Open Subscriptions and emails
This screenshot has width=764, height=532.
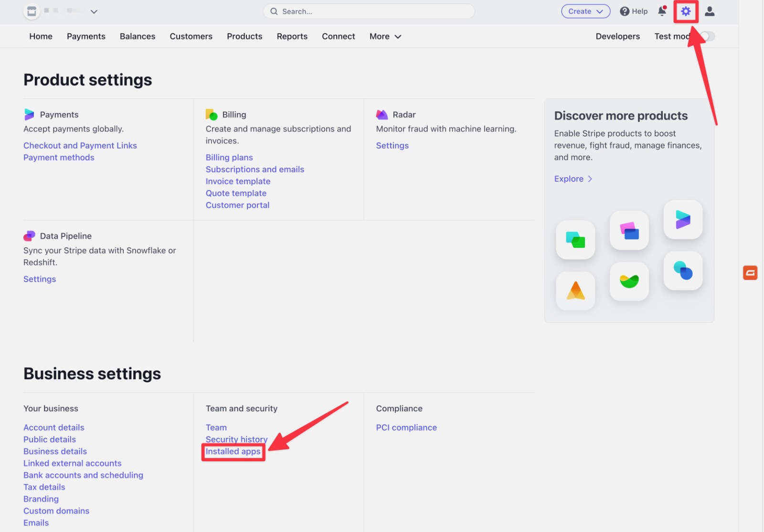coord(255,170)
